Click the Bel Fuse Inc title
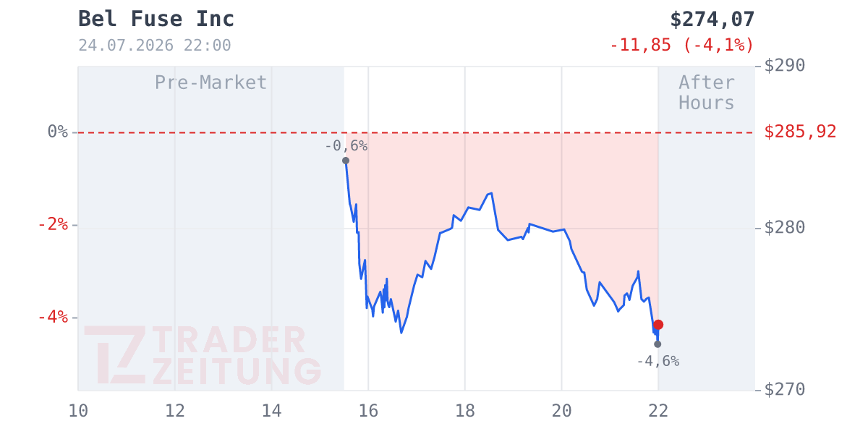868x434 pixels. coord(156,20)
